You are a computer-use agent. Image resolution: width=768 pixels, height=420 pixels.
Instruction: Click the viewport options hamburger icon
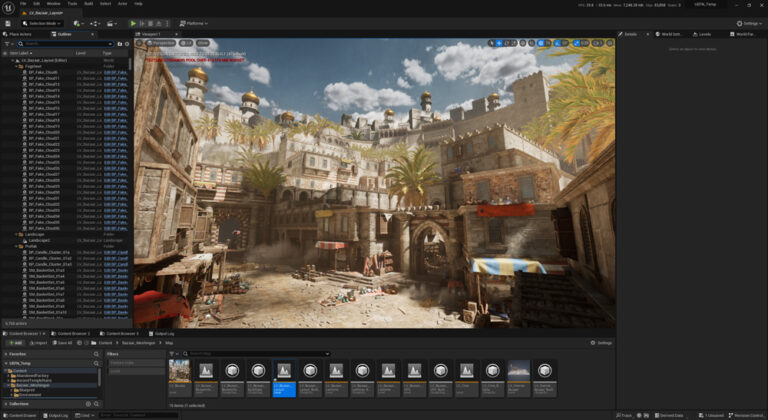(x=140, y=43)
